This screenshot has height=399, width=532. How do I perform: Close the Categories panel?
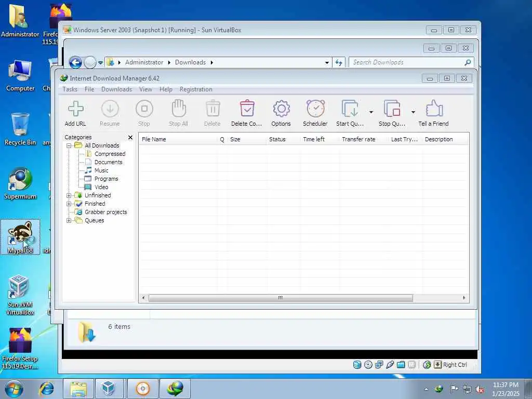130,137
